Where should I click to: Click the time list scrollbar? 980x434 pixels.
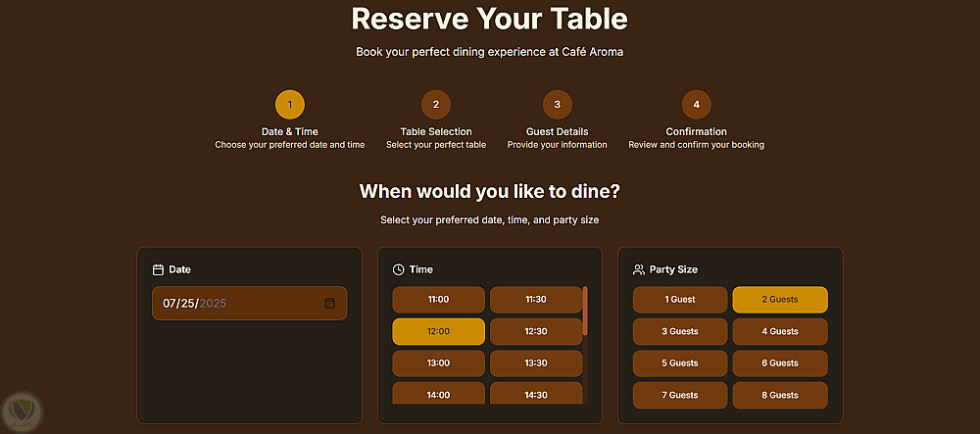coord(585,312)
